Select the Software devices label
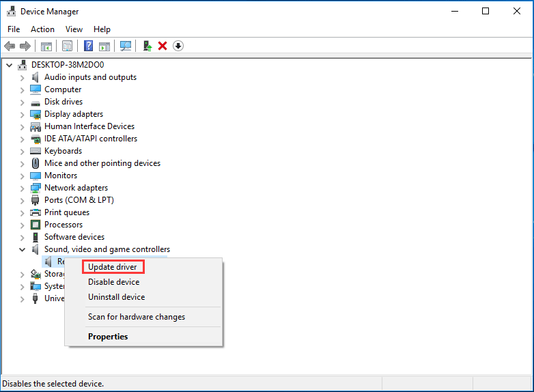Image resolution: width=534 pixels, height=392 pixels. [x=74, y=237]
